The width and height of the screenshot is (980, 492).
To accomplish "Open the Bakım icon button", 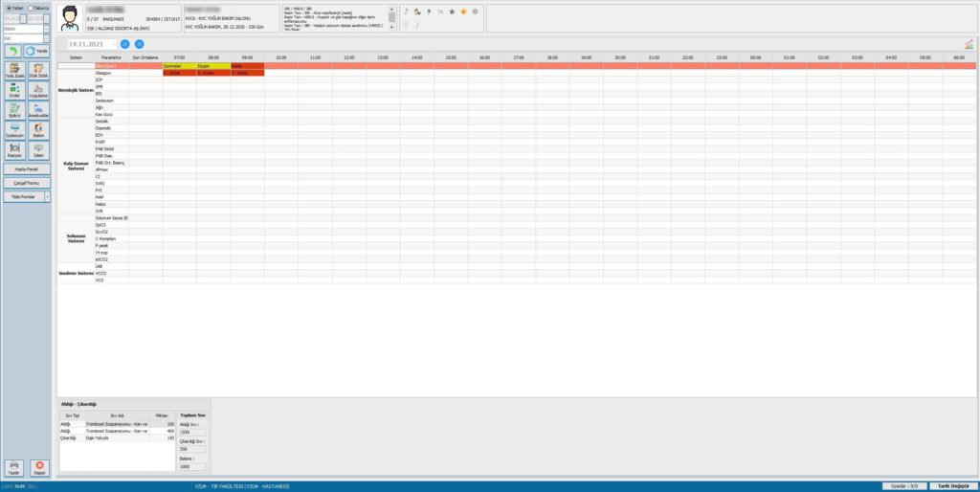I will click(38, 130).
